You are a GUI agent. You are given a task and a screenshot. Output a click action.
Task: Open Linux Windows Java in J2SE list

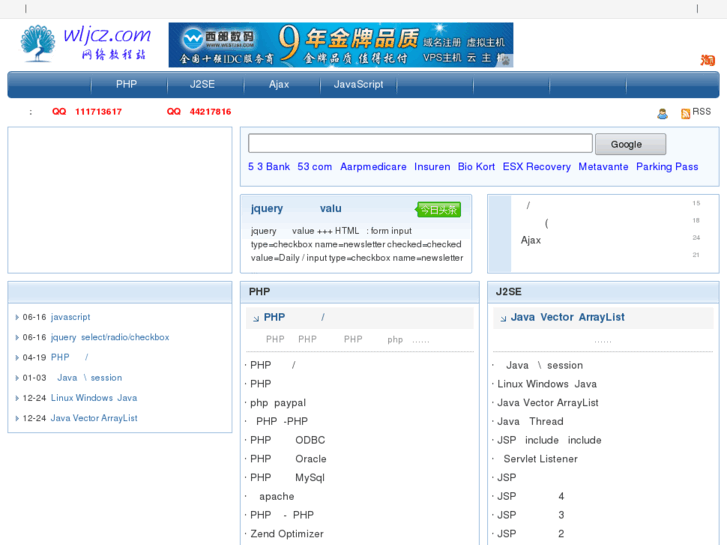click(x=547, y=384)
